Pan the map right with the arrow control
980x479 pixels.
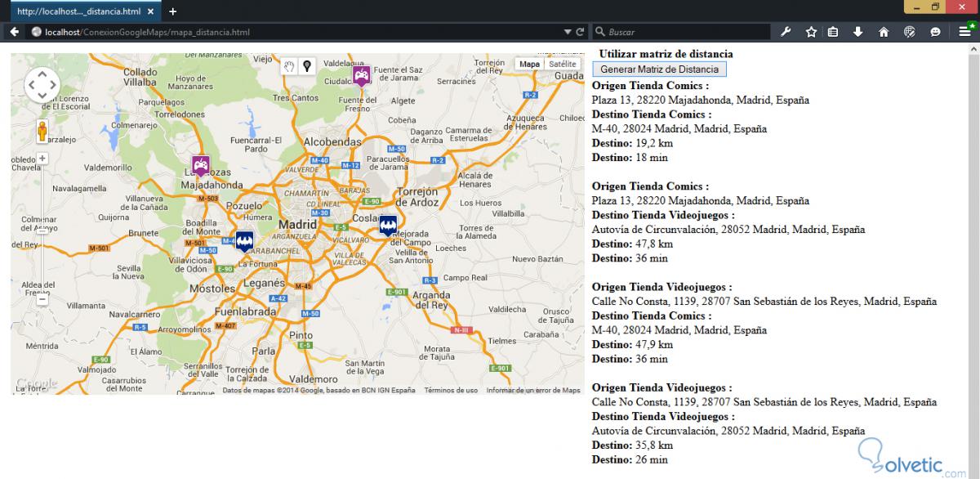tap(54, 84)
